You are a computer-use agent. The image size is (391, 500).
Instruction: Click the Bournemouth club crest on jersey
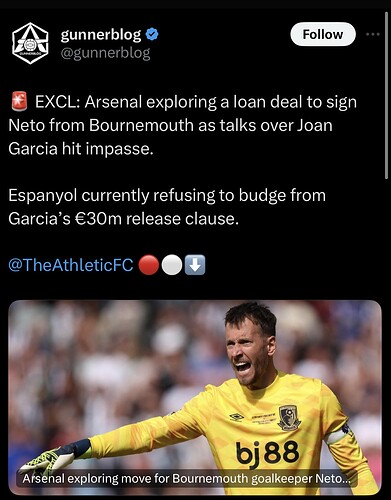click(289, 417)
